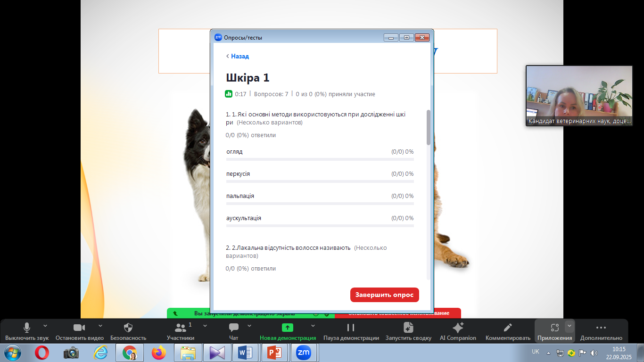Switch to Google Chrome in the taskbar
Image resolution: width=644 pixels, height=362 pixels.
(130, 353)
